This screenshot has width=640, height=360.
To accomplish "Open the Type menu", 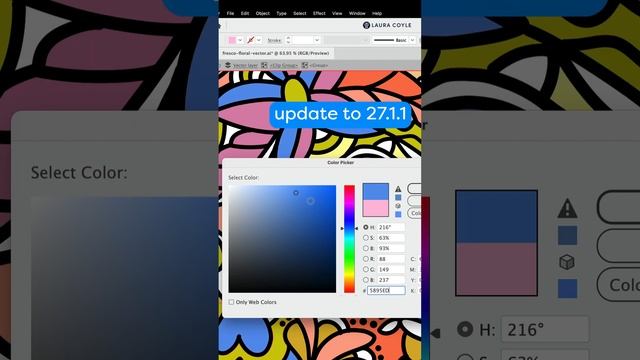I will point(281,13).
